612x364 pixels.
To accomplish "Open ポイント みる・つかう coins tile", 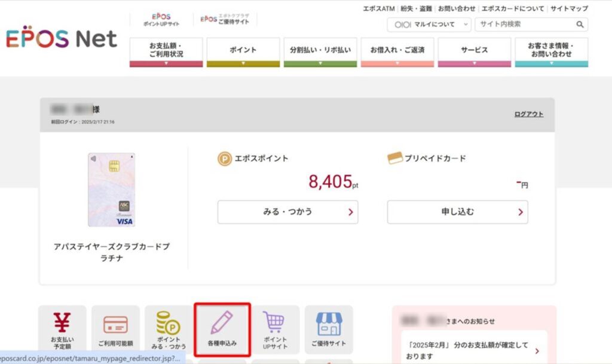I will tap(169, 330).
